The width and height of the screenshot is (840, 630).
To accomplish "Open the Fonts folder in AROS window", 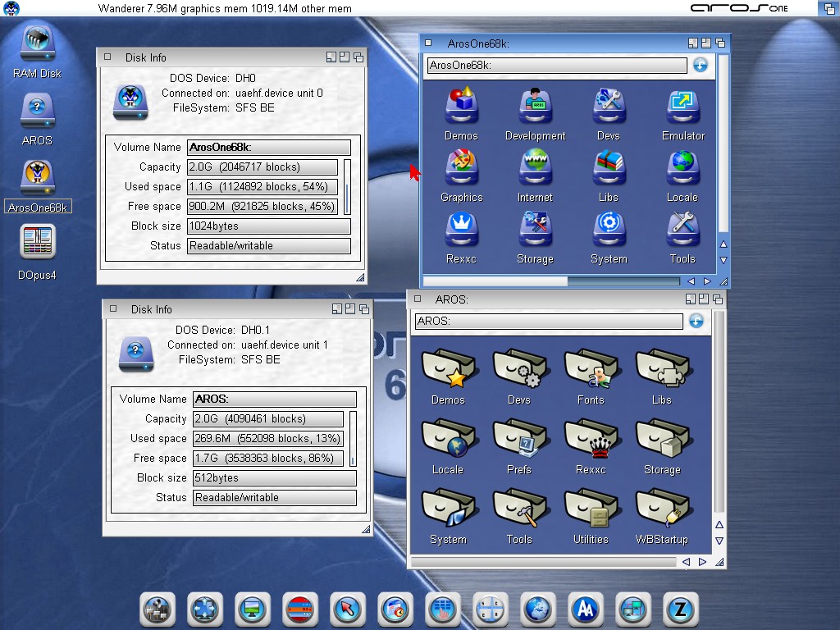I will coord(590,369).
